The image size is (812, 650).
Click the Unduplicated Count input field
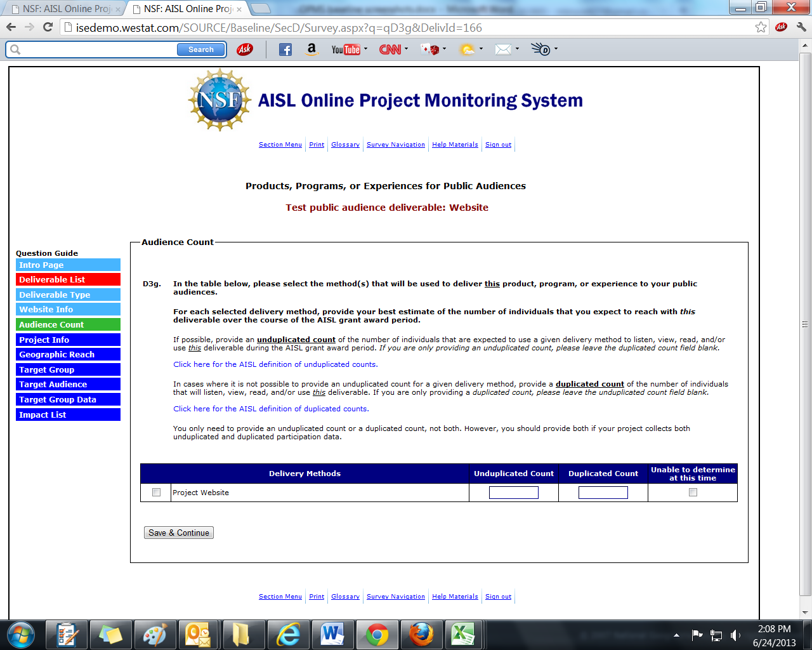click(x=514, y=493)
